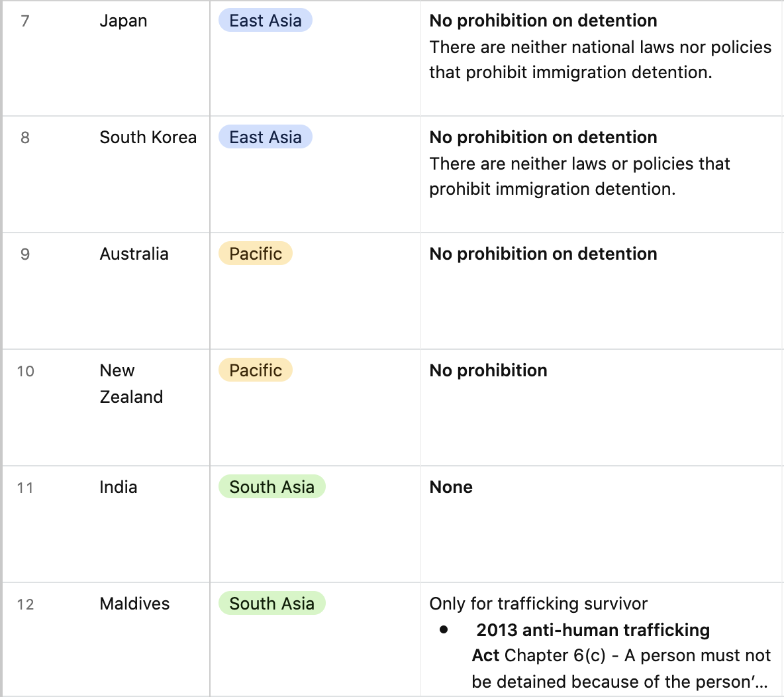Open Maldives' anti-human trafficking Act cell
This screenshot has height=697, width=784.
602,640
